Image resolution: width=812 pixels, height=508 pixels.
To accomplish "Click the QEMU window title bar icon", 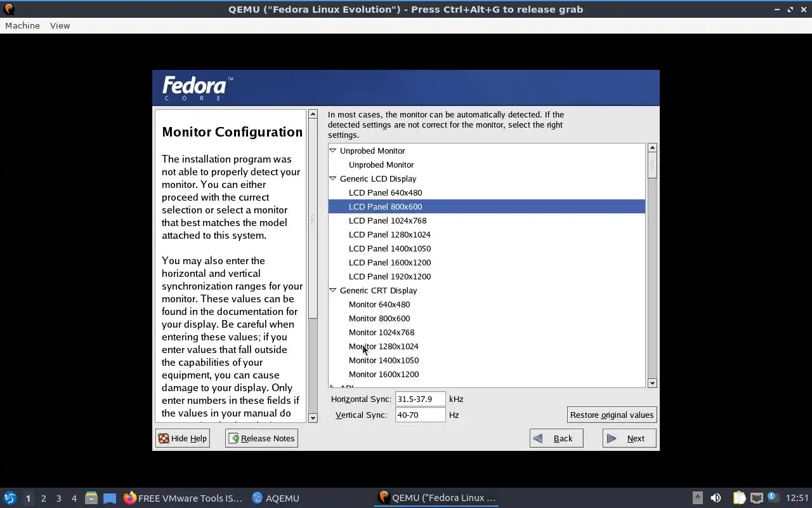I will click(x=9, y=9).
